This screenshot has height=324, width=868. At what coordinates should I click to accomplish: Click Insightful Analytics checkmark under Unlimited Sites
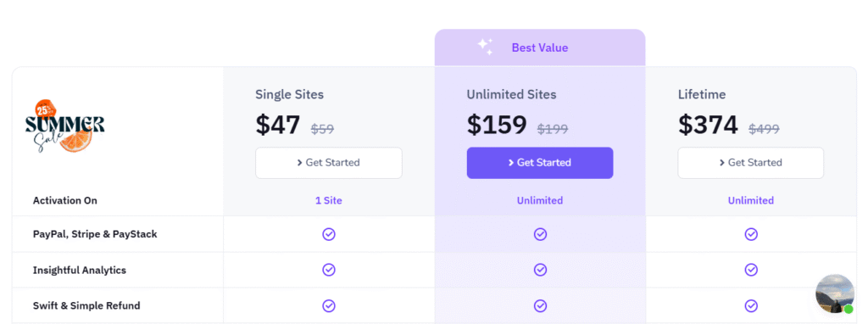[540, 270]
